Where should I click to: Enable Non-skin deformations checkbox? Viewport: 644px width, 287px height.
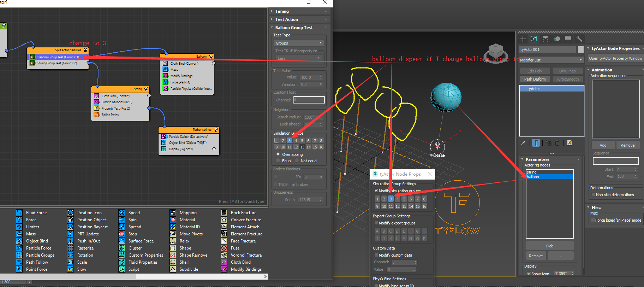[x=593, y=195]
